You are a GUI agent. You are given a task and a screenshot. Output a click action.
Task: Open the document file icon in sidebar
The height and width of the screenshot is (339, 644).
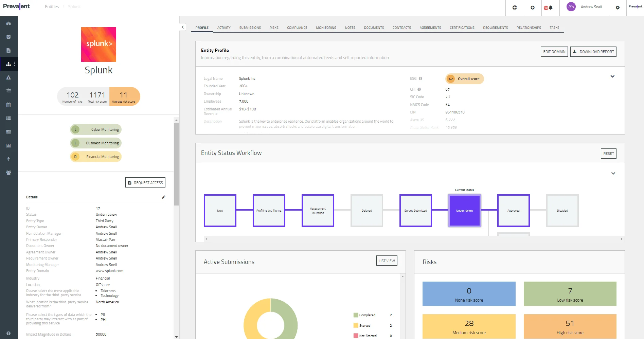coord(8,50)
